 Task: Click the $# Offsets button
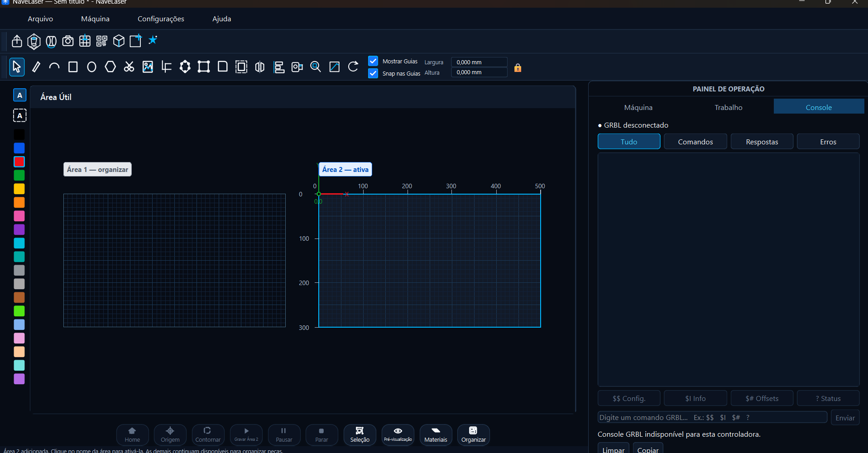click(762, 398)
